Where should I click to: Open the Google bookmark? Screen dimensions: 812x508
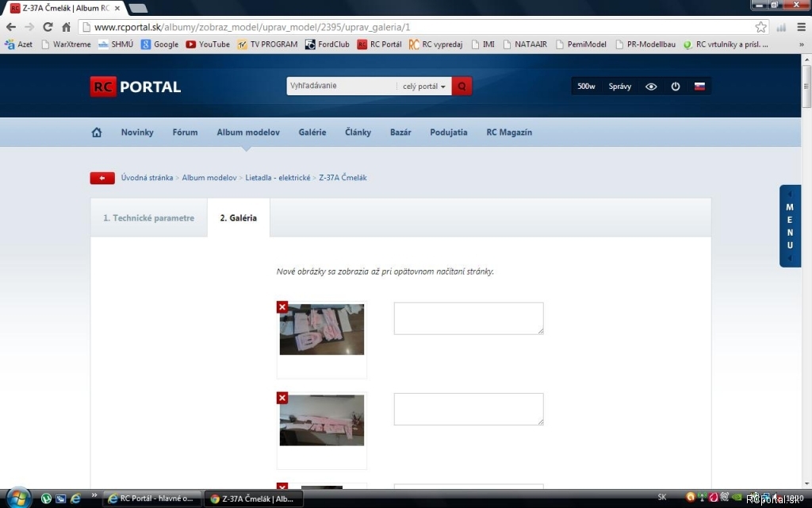159,44
